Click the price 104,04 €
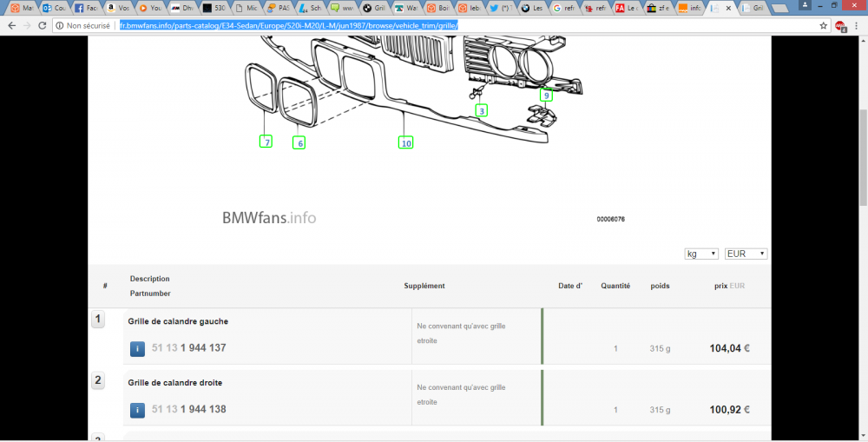 730,348
